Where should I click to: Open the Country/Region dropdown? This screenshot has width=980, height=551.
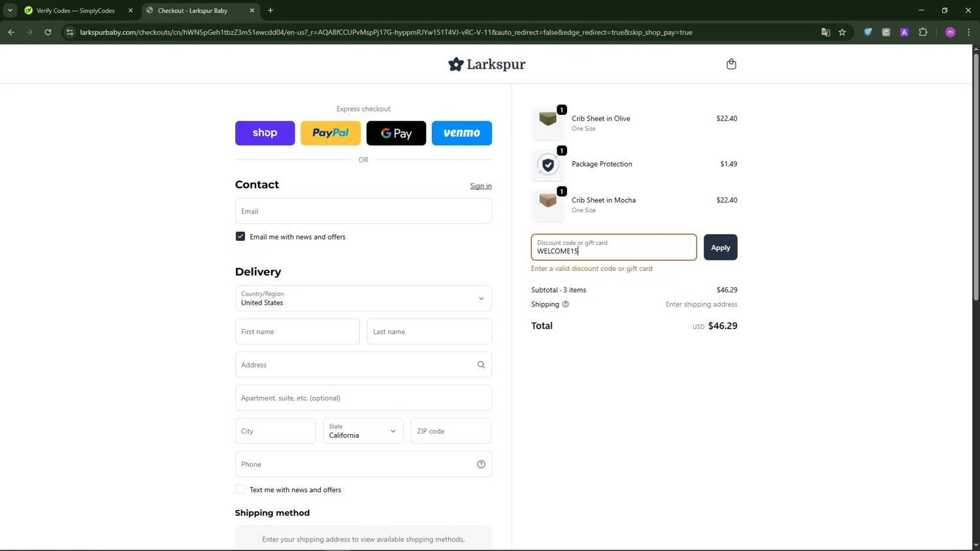click(x=363, y=298)
